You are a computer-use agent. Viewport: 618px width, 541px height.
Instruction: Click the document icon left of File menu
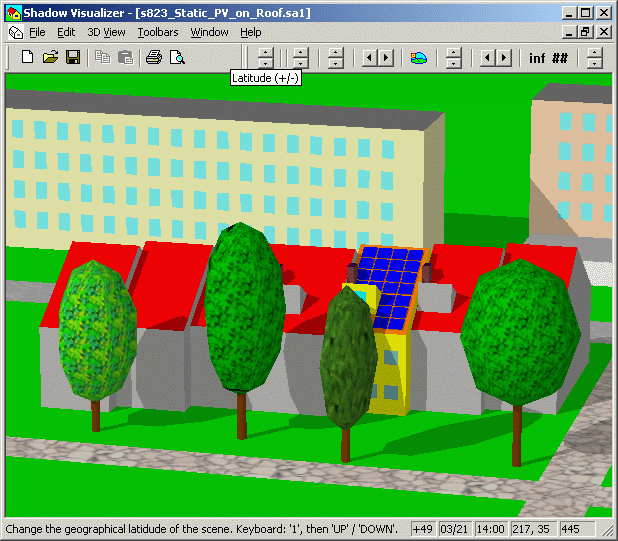click(16, 32)
